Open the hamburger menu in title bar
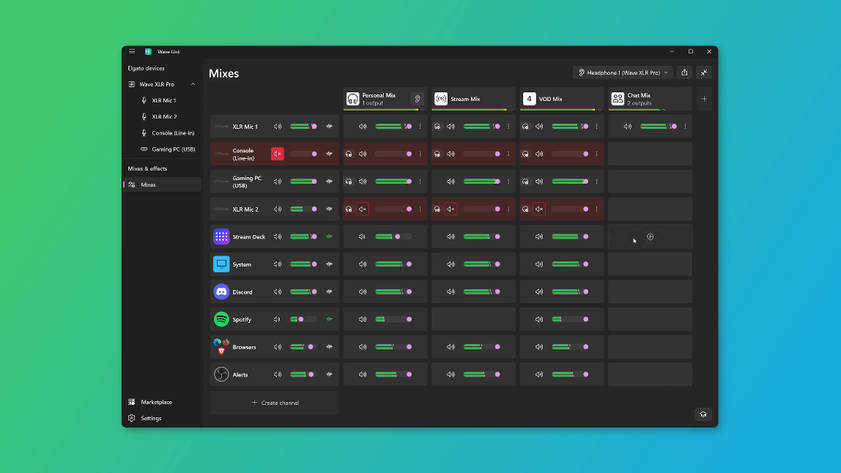This screenshot has height=473, width=841. 132,51
